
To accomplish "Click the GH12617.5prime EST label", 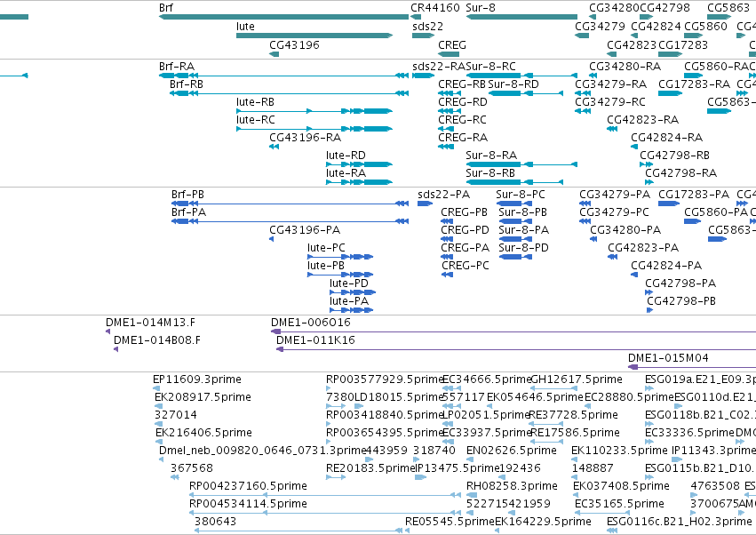I will coord(577,379).
